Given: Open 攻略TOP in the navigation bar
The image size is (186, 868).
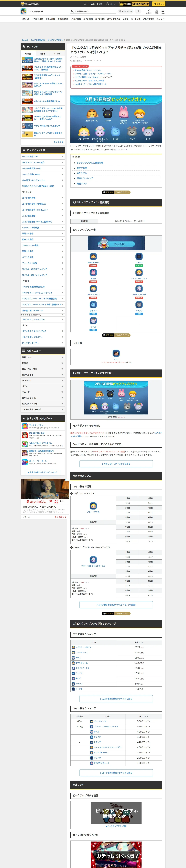Looking at the screenshot, I should (26, 19).
